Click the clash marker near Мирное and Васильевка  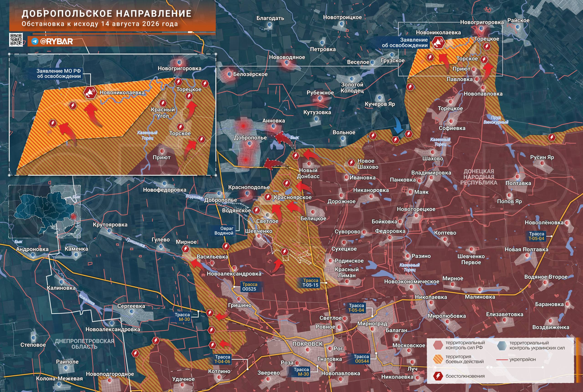[x=185, y=249]
